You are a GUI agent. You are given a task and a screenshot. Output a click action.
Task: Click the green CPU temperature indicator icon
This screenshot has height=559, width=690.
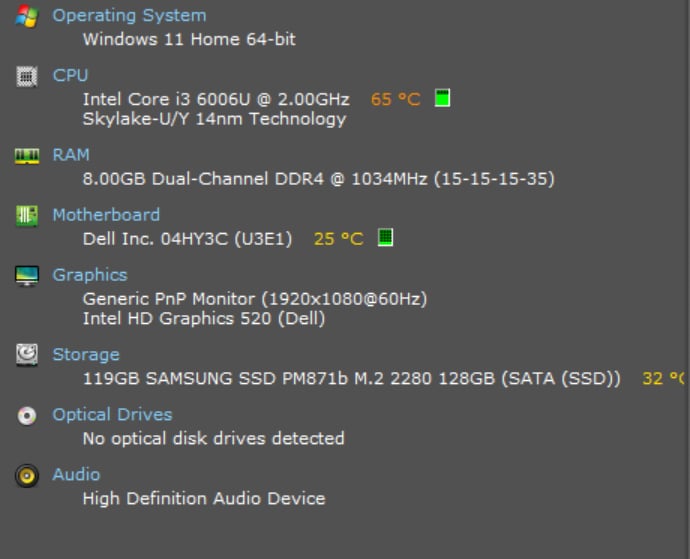click(x=443, y=98)
